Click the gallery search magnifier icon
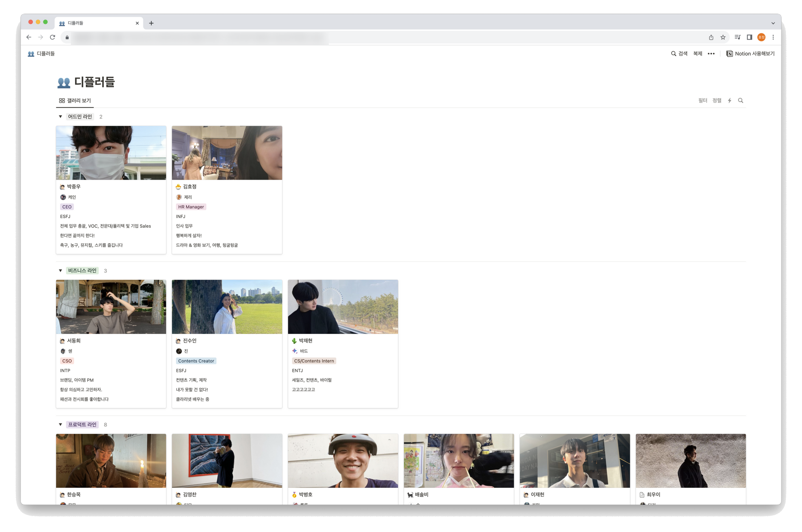The height and width of the screenshot is (532, 802). (x=741, y=101)
